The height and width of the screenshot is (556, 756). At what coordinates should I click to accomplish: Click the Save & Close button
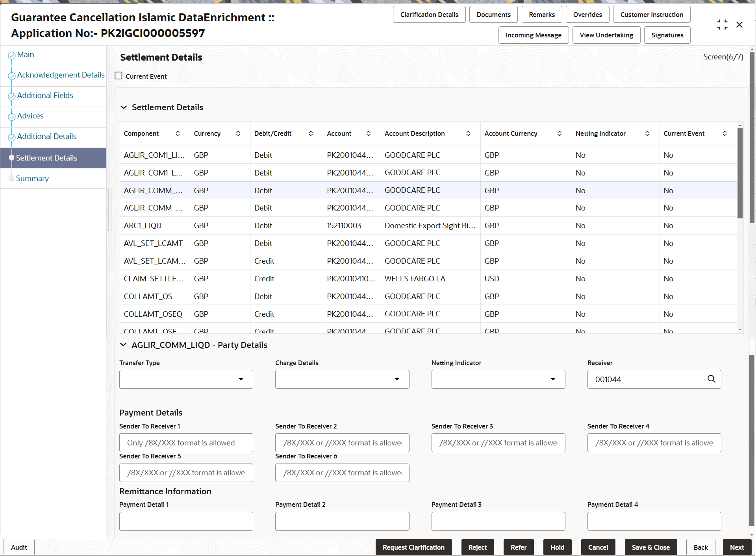click(x=650, y=547)
